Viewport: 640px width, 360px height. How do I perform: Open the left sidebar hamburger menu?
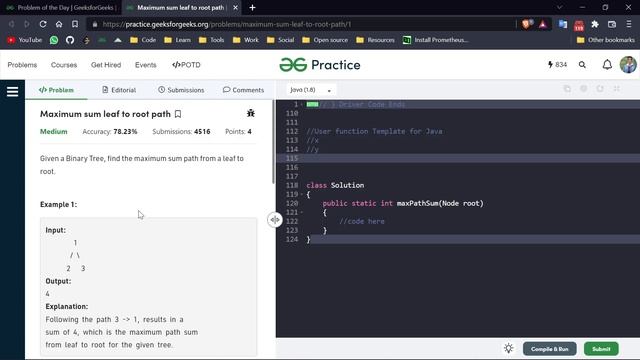[13, 91]
